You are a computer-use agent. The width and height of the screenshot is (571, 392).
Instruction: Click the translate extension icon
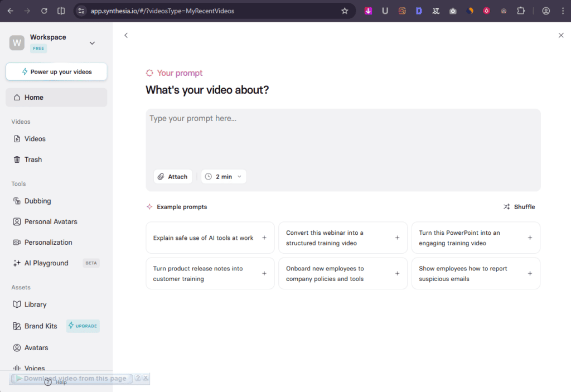pyautogui.click(x=436, y=11)
